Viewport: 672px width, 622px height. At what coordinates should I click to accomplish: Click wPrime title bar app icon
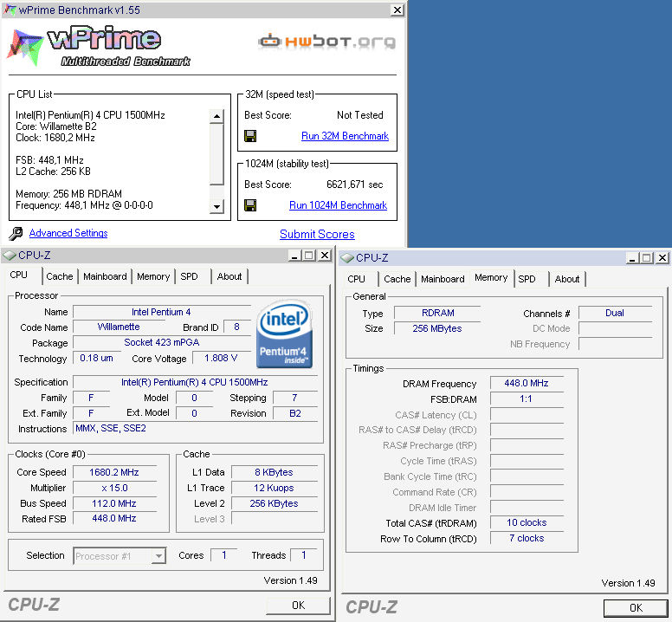(10, 10)
